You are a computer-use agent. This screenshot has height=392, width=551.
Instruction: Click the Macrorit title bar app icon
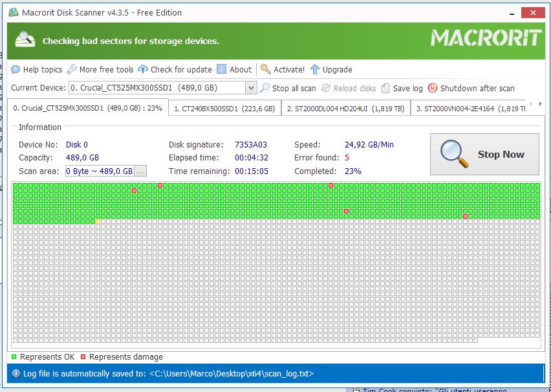coord(14,12)
